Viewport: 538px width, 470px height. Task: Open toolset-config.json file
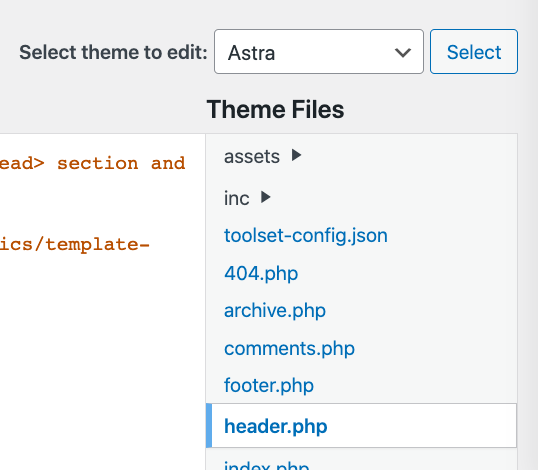(x=306, y=236)
